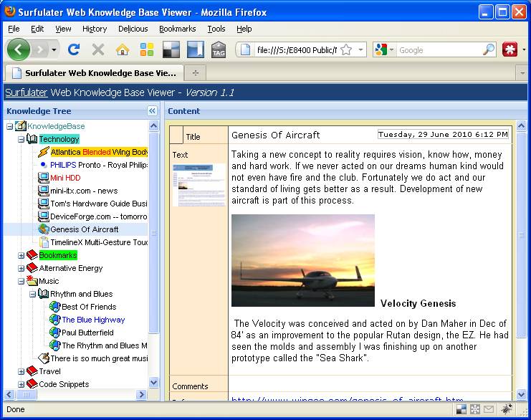The width and height of the screenshot is (531, 420).
Task: Select PHILIPS Pronto article
Action: [x=99, y=165]
